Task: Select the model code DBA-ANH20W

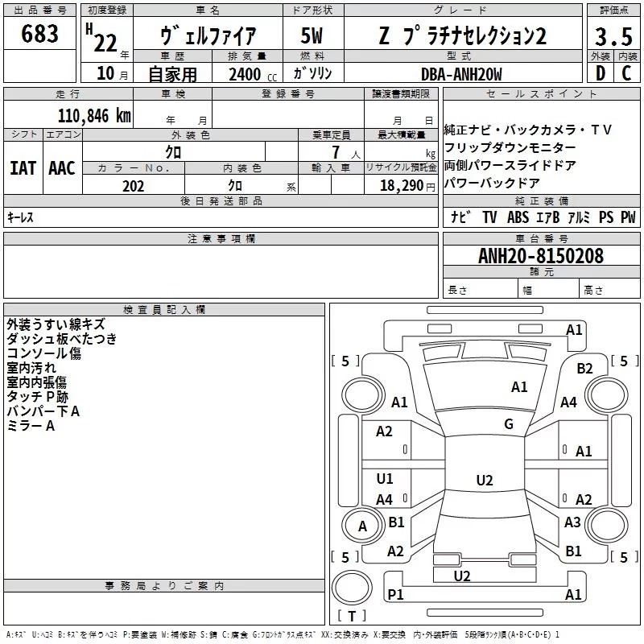Action: tap(461, 74)
